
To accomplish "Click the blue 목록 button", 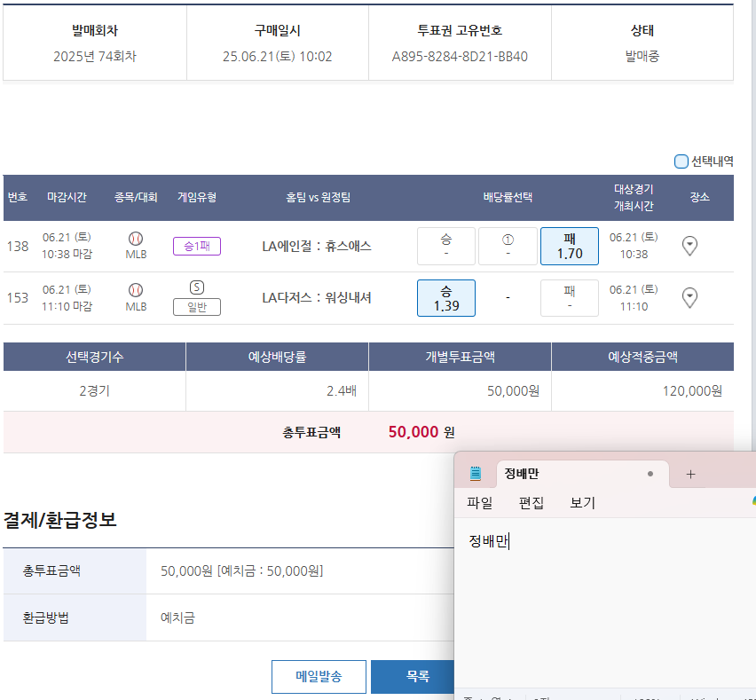I will pos(413,676).
